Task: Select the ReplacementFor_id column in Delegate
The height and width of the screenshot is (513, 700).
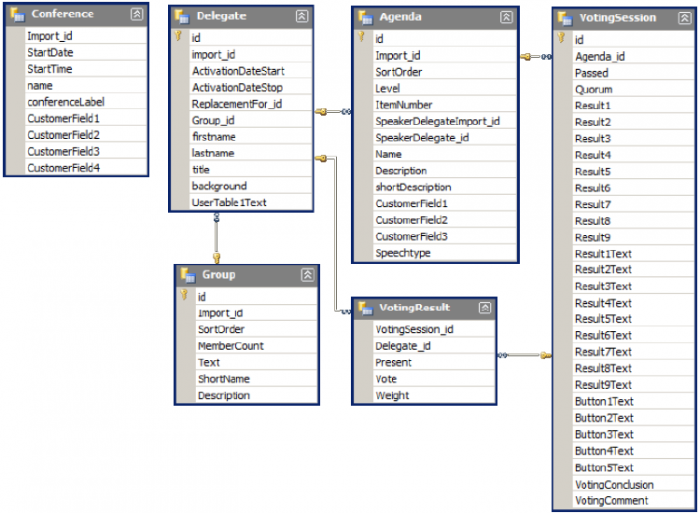Action: click(236, 104)
